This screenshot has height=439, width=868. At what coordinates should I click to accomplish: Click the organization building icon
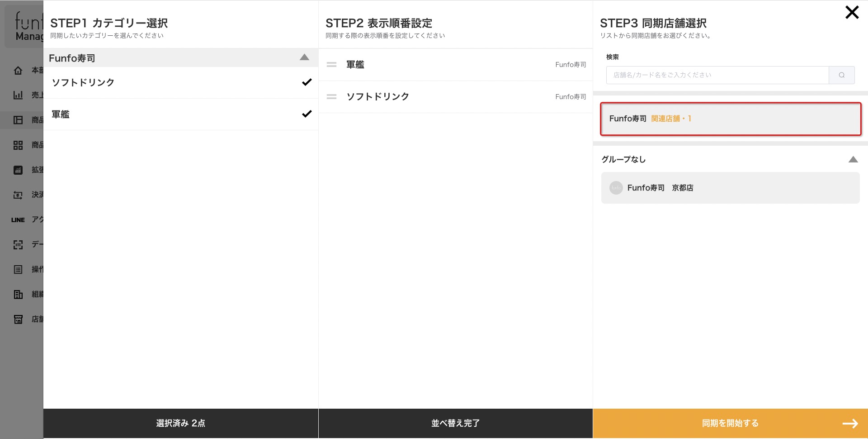(x=18, y=295)
